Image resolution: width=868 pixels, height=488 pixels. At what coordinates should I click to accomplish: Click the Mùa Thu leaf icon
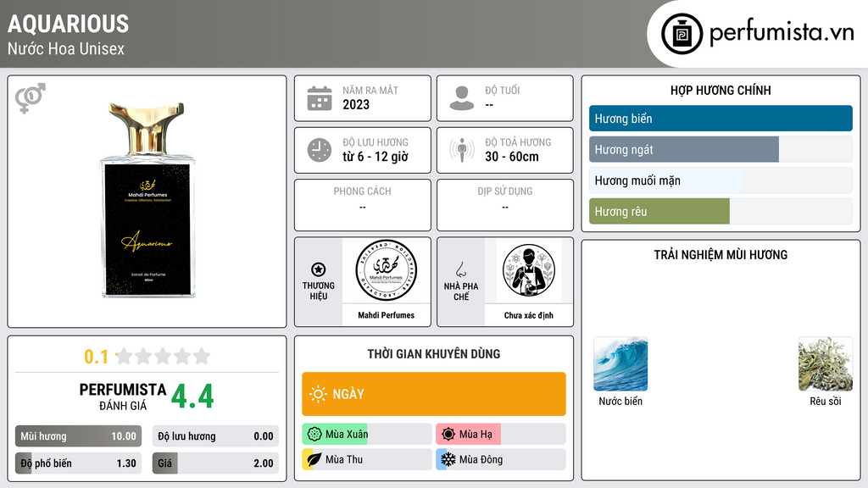[314, 459]
